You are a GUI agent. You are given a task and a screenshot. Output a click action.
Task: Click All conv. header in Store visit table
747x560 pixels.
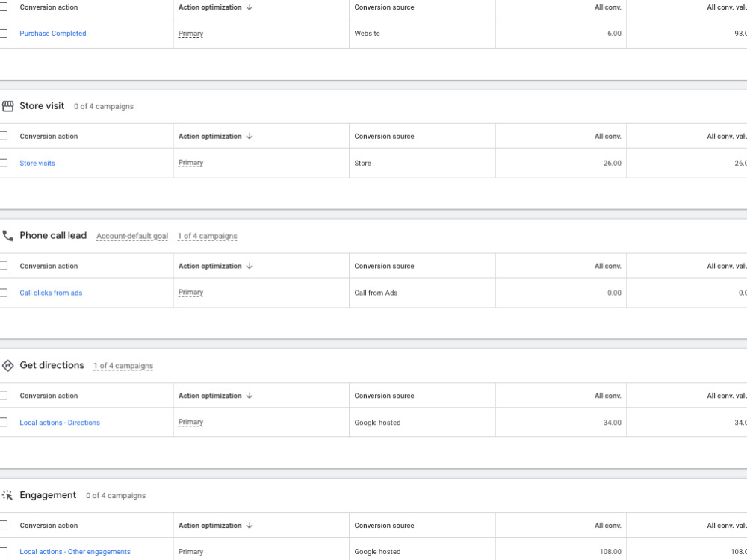[607, 136]
